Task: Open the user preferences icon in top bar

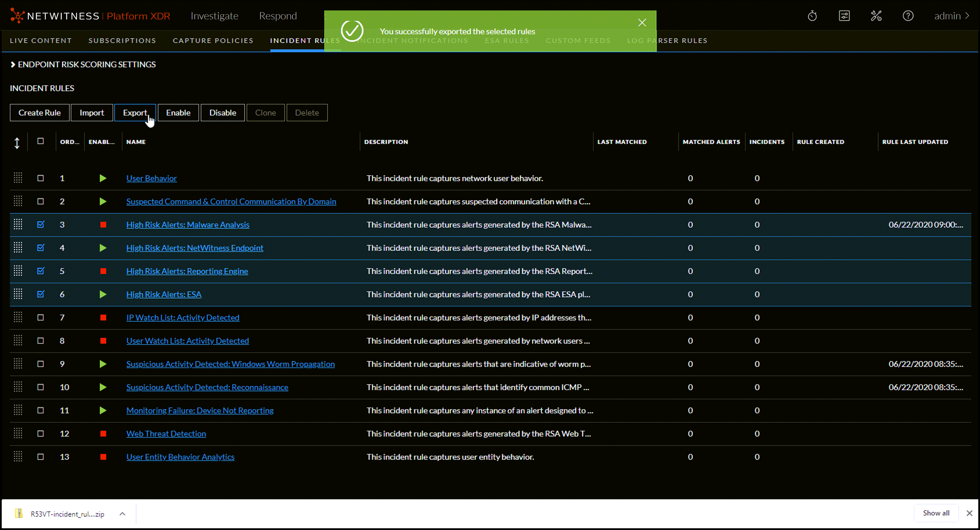Action: [x=845, y=16]
